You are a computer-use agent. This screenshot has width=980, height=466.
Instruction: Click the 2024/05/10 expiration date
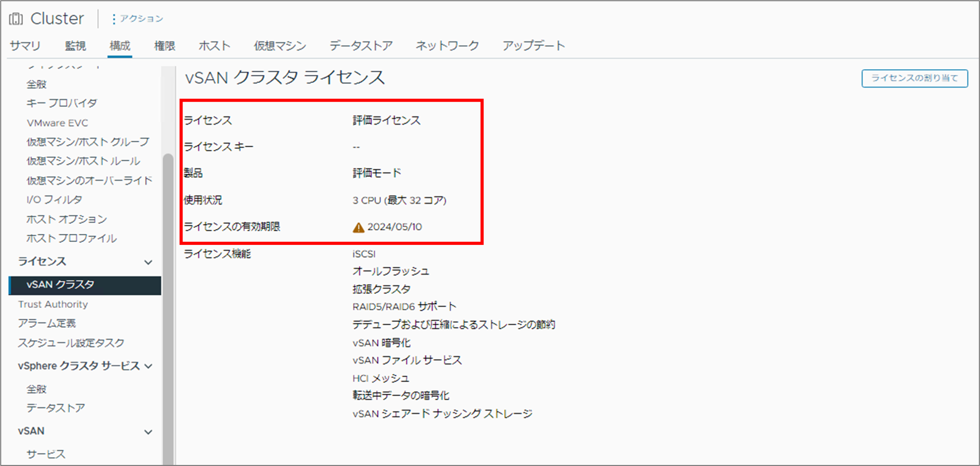(x=395, y=227)
